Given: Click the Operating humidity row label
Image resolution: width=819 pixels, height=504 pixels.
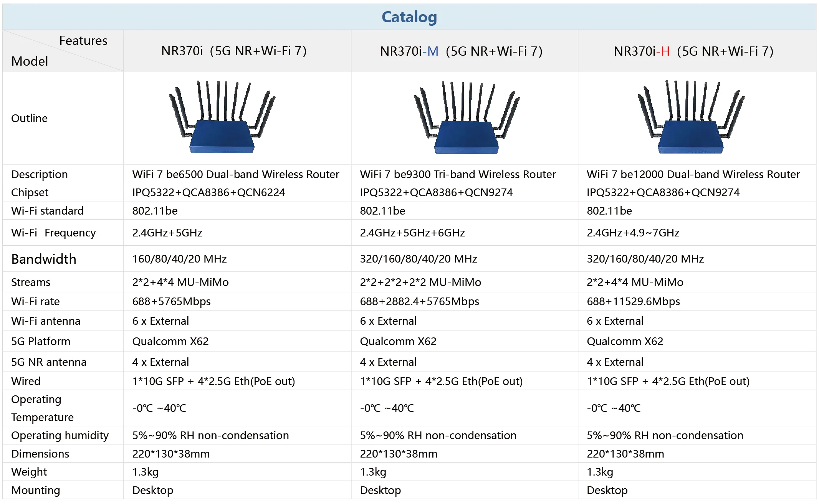Looking at the screenshot, I should point(60,435).
